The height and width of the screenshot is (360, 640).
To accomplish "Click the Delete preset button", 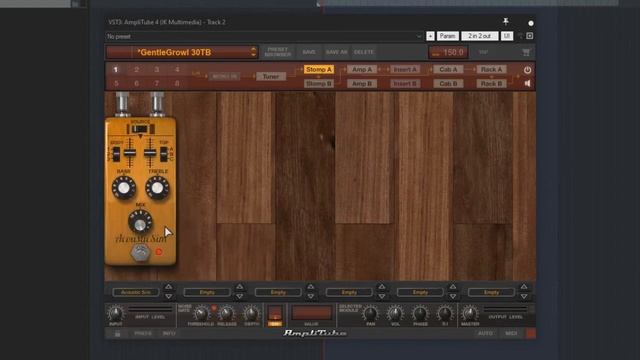I will click(x=364, y=52).
